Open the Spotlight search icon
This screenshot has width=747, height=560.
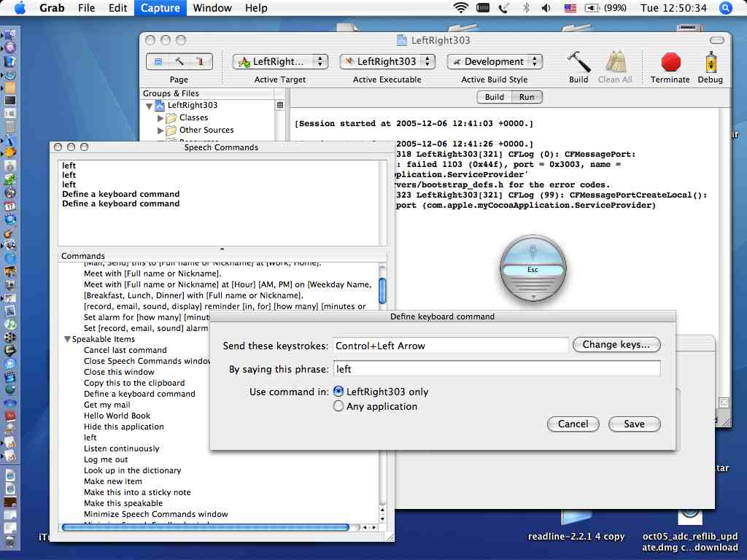point(726,7)
